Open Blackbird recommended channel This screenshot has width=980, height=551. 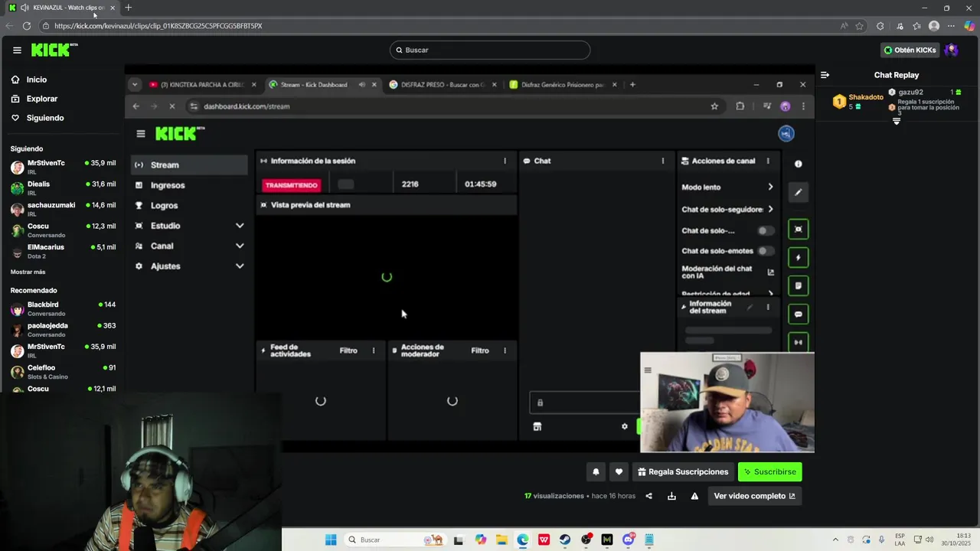(63, 308)
